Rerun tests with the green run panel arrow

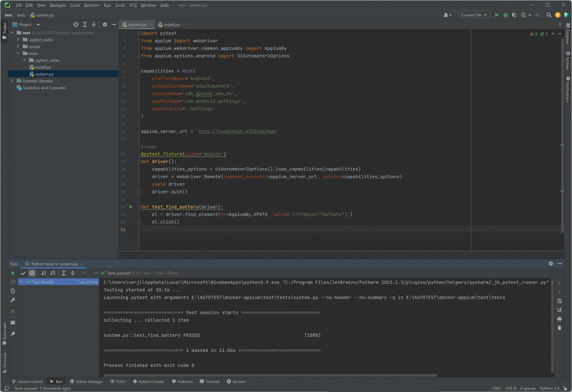tap(13, 273)
